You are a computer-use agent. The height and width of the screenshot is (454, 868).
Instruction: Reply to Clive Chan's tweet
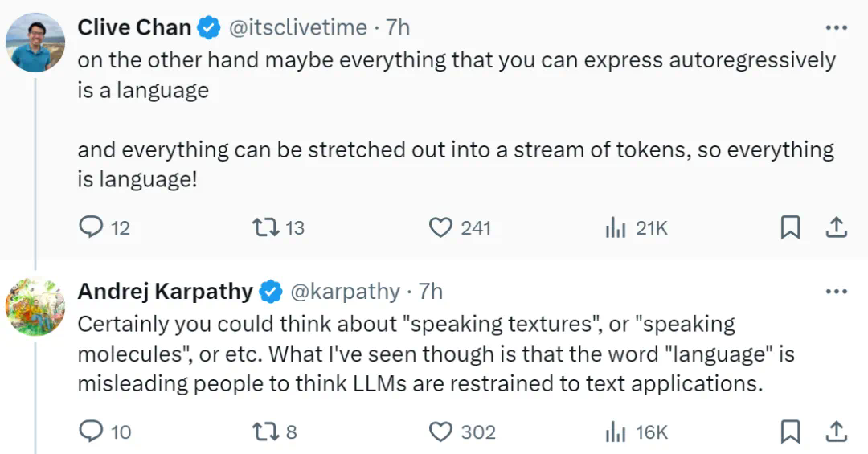point(91,228)
